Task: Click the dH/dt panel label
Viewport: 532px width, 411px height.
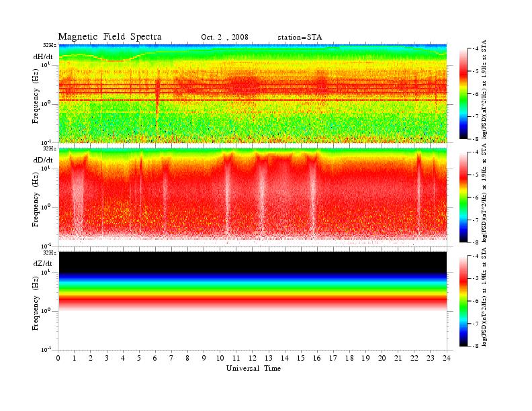Action: pyautogui.click(x=43, y=57)
